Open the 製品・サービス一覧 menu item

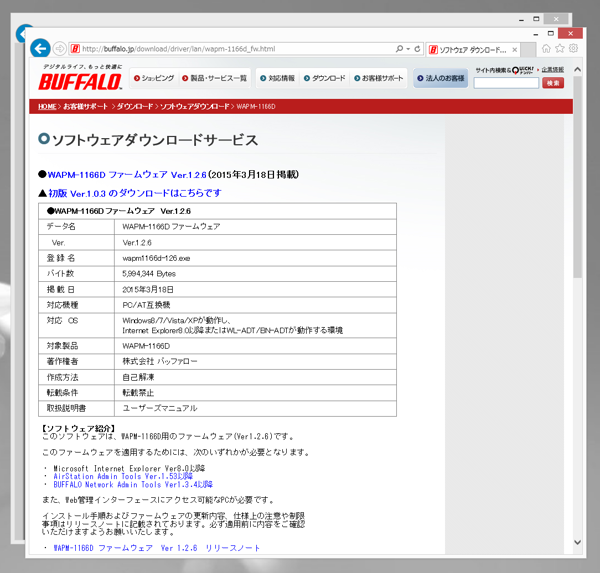coord(214,78)
